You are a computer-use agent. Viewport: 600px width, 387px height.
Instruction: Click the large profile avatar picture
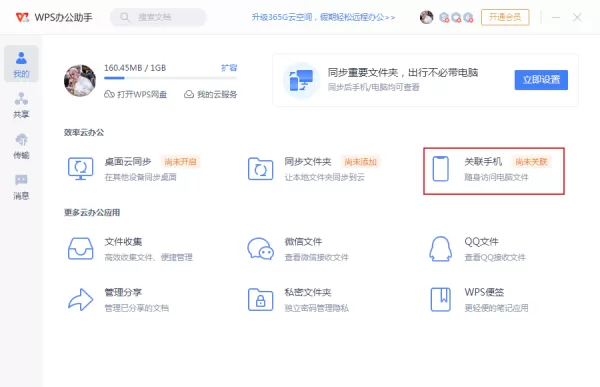tap(80, 80)
